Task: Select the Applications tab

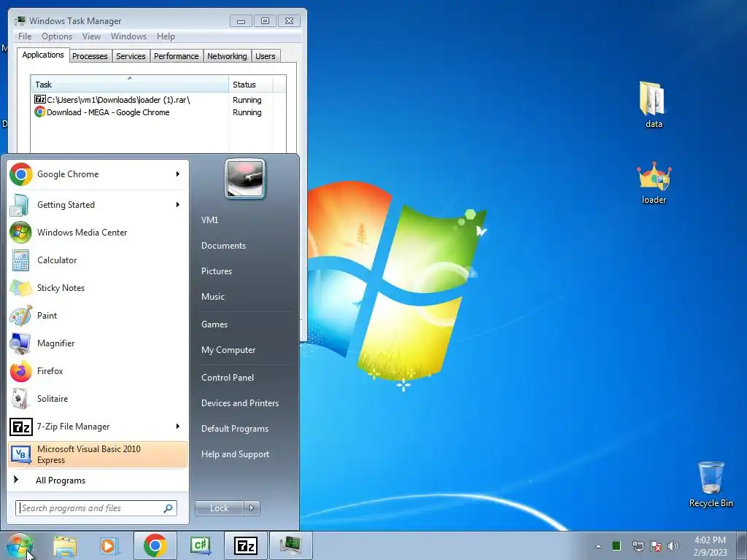Action: [43, 55]
